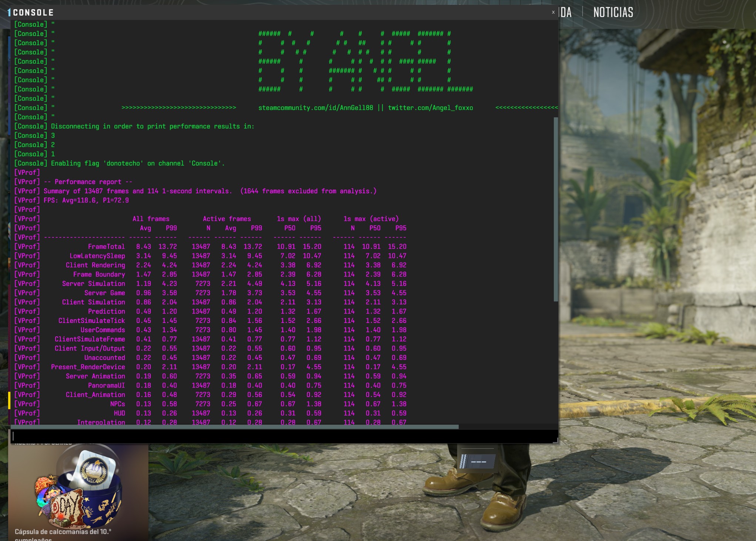
Task: Click the steamcommunity.com/id/AnnGell88 text
Action: [x=315, y=108]
